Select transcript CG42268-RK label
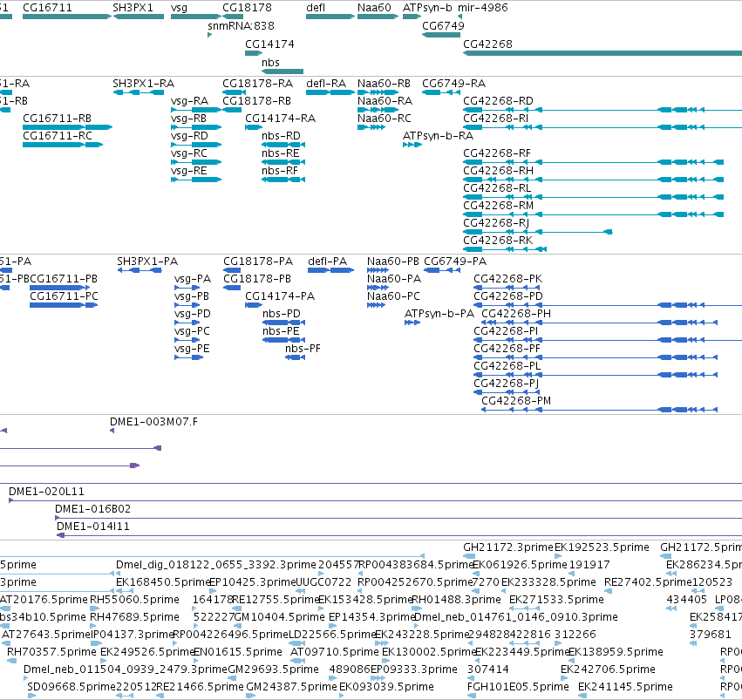Image resolution: width=742 pixels, height=700 pixels. tap(498, 241)
